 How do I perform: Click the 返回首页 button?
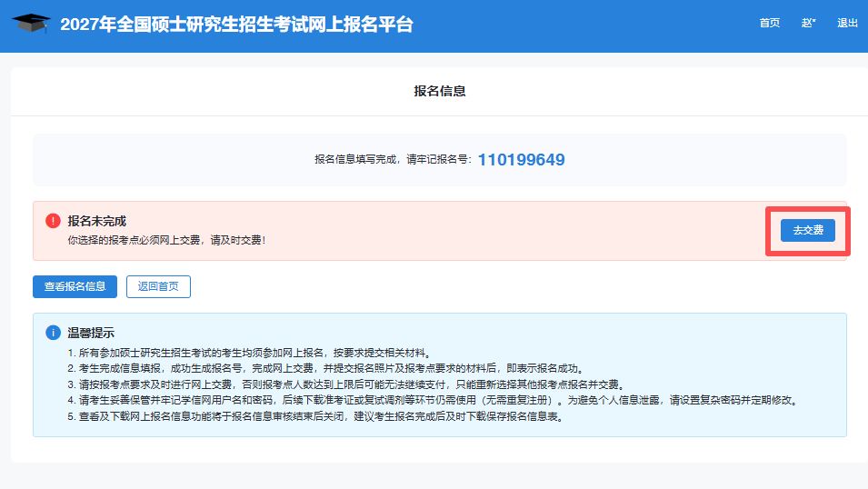tap(158, 286)
